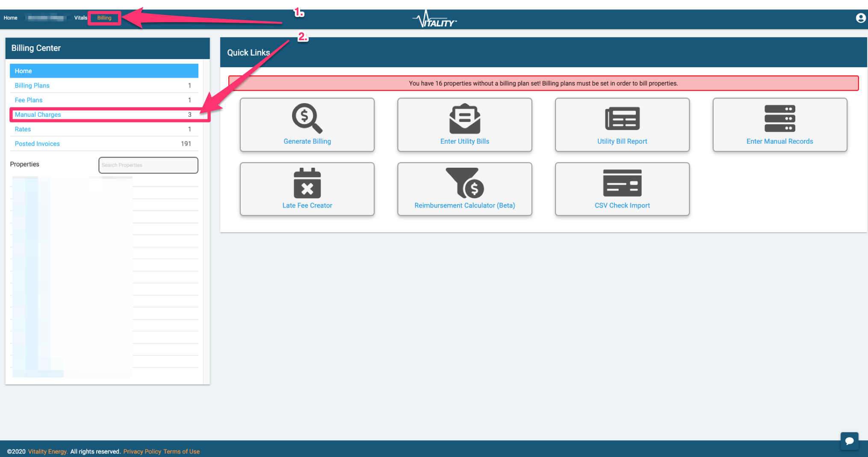
Task: Click the Late Fee Creator calendar icon
Action: pyautogui.click(x=307, y=183)
